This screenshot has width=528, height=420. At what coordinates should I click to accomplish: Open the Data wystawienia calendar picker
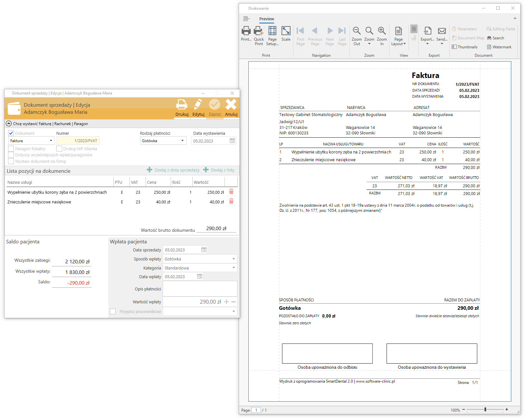click(x=232, y=141)
